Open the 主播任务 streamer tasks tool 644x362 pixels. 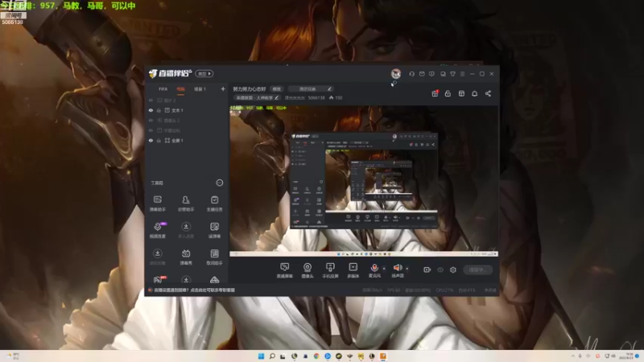[x=214, y=204]
